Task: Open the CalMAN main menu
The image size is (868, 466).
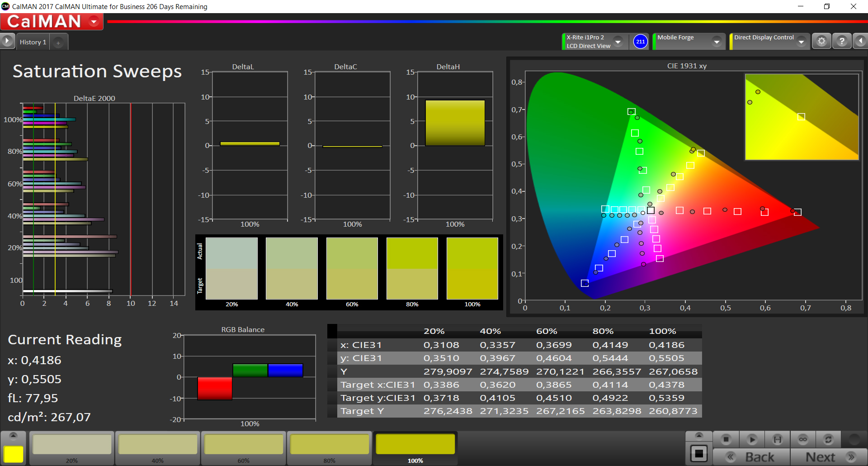Action: (x=52, y=21)
